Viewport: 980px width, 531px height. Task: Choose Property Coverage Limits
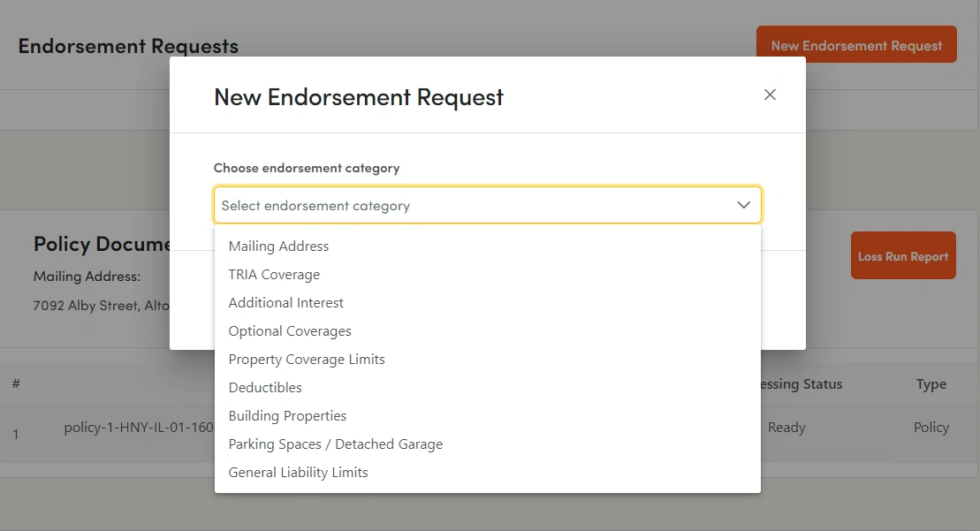[307, 359]
